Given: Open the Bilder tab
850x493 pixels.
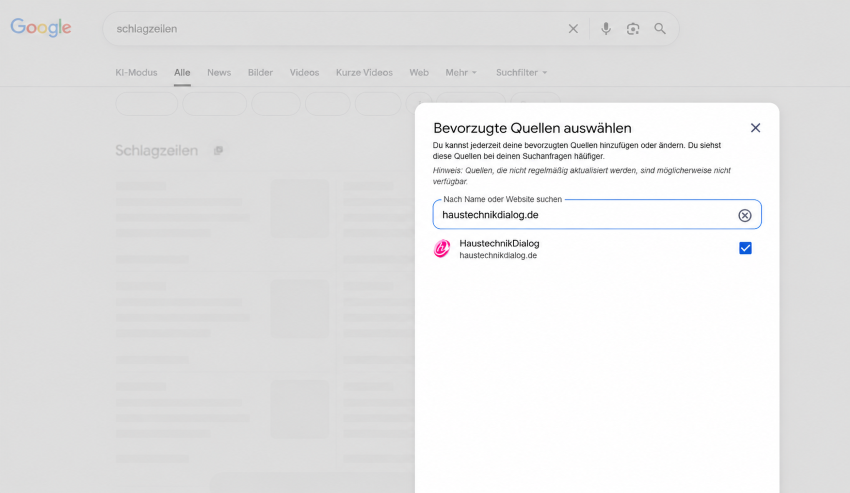Looking at the screenshot, I should point(260,73).
